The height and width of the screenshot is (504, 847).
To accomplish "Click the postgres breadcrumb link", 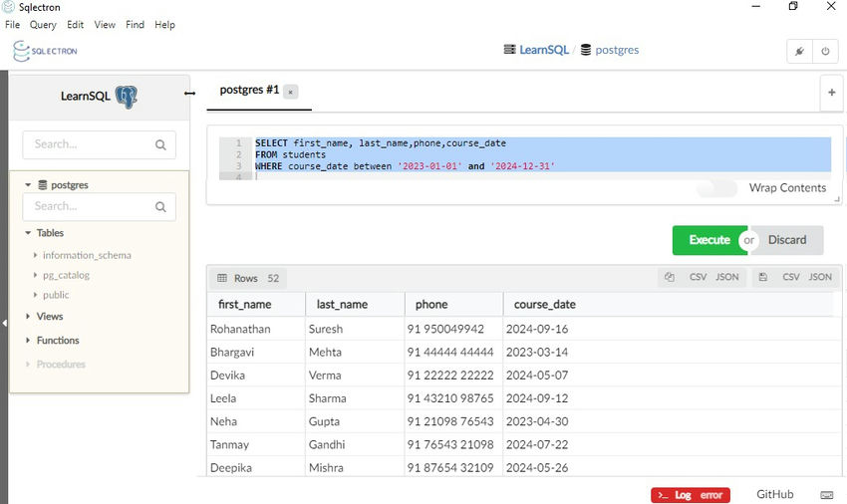I will click(617, 50).
